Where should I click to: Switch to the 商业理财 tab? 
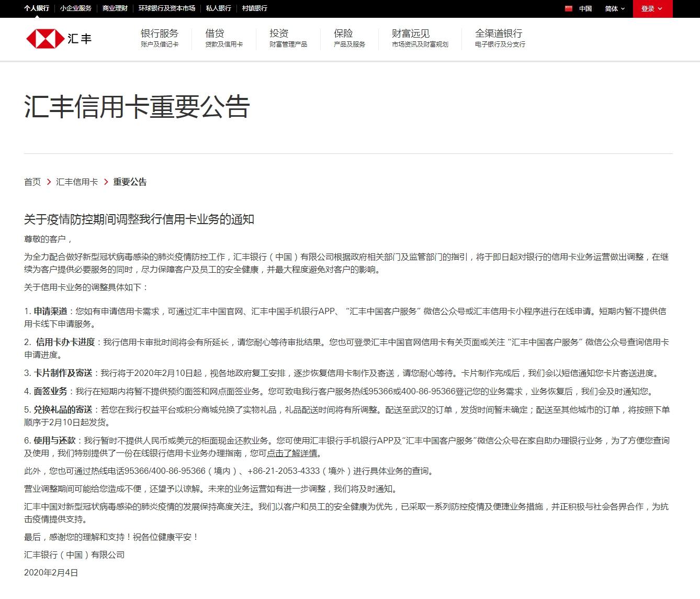115,8
